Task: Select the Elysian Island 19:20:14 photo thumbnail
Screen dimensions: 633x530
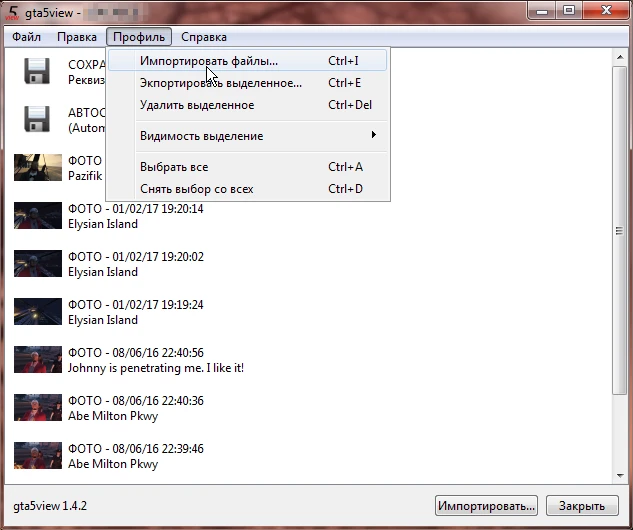Action: 38,215
